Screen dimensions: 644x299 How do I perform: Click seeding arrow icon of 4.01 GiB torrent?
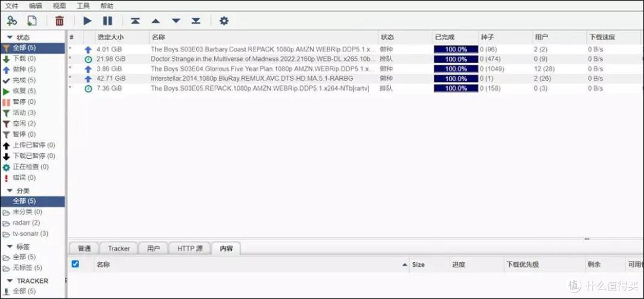(x=88, y=50)
